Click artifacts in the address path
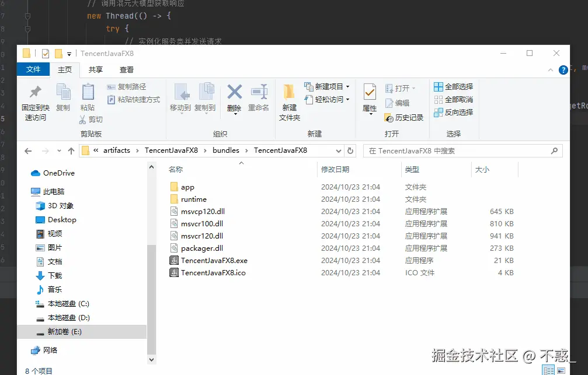The image size is (588, 375). pyautogui.click(x=117, y=150)
